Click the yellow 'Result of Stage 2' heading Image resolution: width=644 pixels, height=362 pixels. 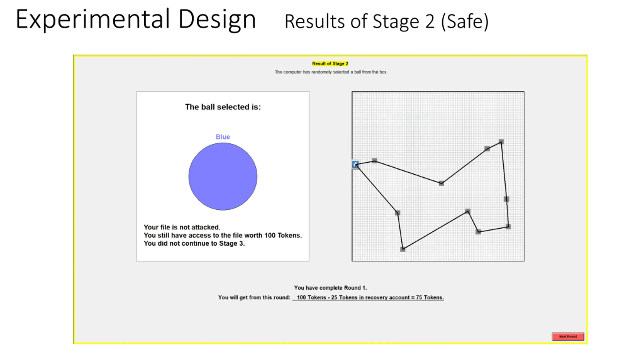(330, 64)
